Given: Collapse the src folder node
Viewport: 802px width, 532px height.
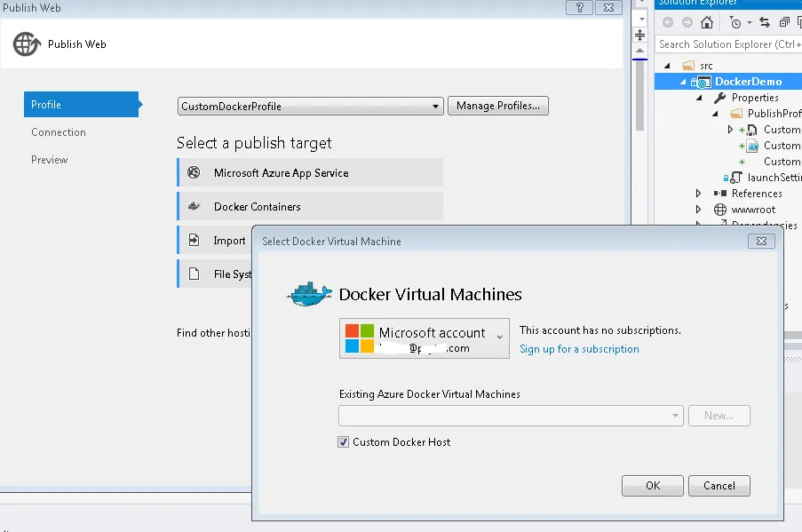Looking at the screenshot, I should tap(667, 66).
